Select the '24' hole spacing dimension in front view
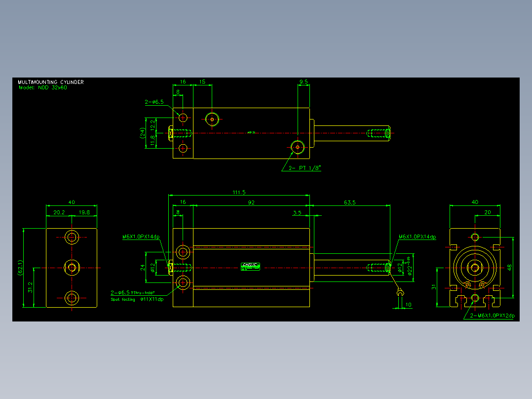The width and height of the screenshot is (532, 399). pyautogui.click(x=143, y=267)
